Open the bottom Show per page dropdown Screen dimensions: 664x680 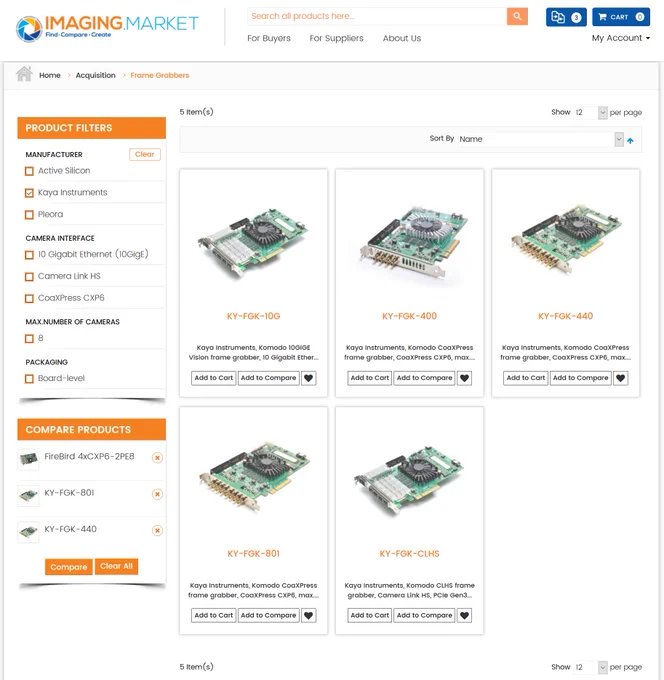point(590,667)
